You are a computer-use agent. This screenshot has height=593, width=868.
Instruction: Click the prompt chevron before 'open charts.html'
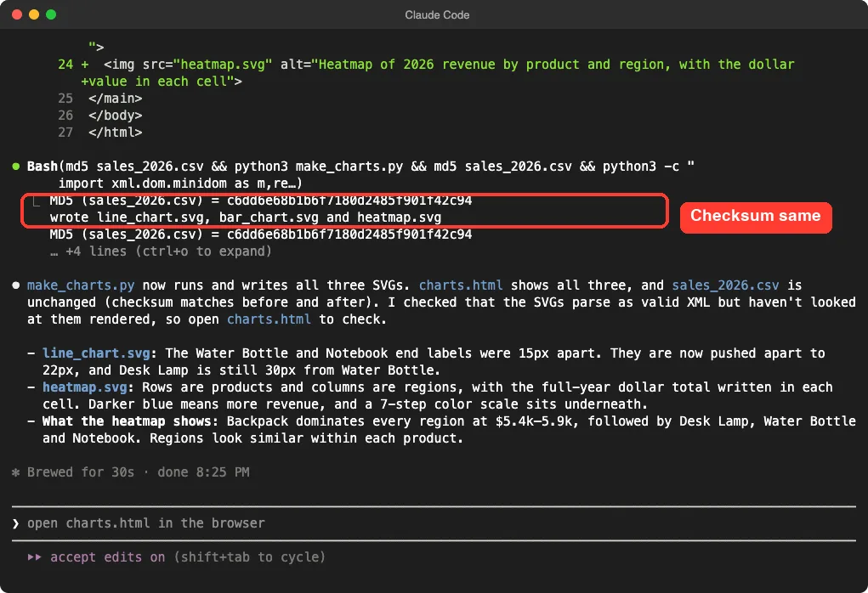point(15,523)
